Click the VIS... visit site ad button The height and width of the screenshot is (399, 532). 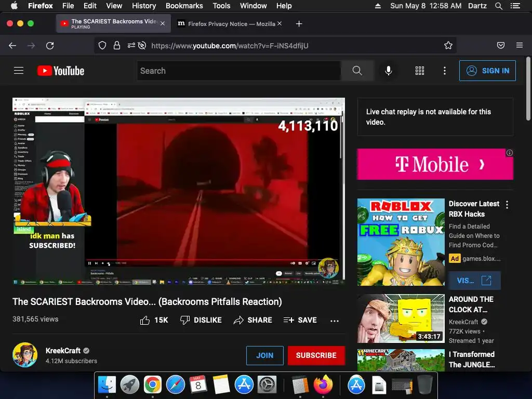coord(474,281)
